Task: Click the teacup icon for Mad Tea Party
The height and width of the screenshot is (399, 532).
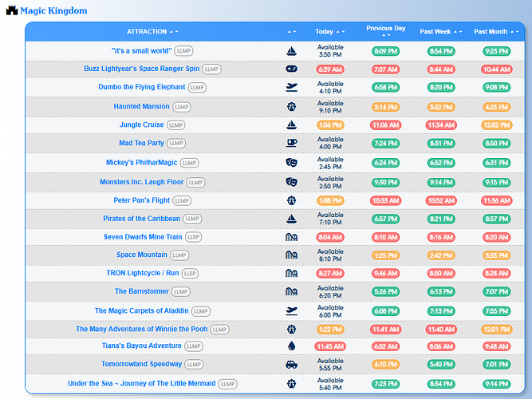Action: [291, 143]
